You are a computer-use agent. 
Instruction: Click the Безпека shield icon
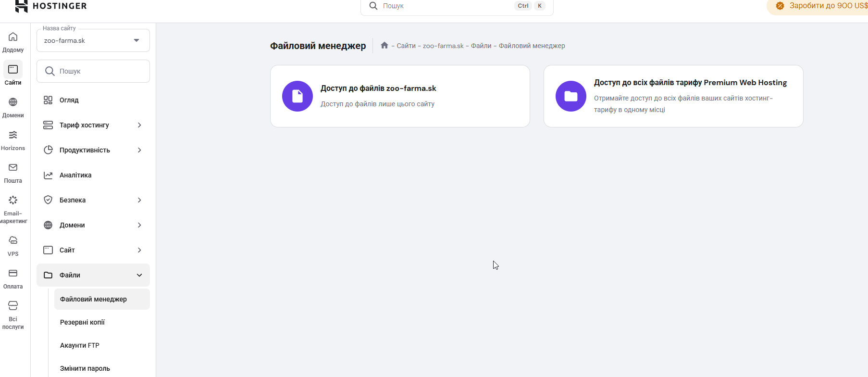click(x=48, y=200)
